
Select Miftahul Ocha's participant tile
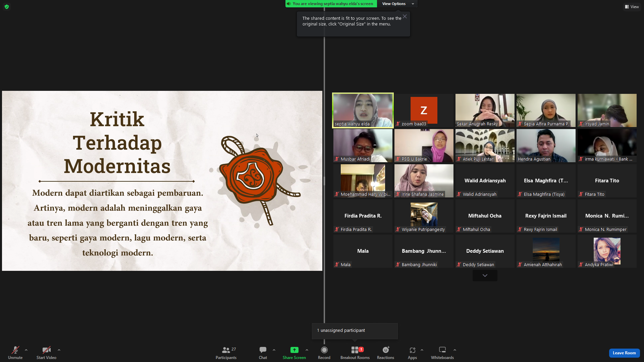pos(485,216)
